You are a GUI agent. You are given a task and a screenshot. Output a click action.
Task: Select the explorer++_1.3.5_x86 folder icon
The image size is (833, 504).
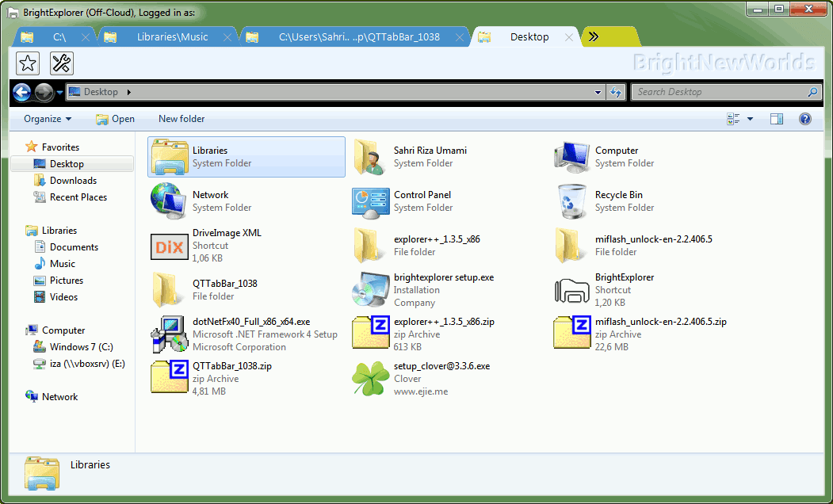pyautogui.click(x=368, y=246)
